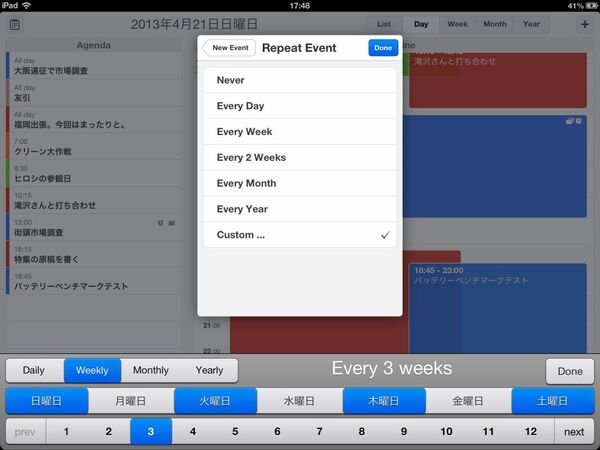Set interval to 6
600x450 pixels.
tap(277, 432)
